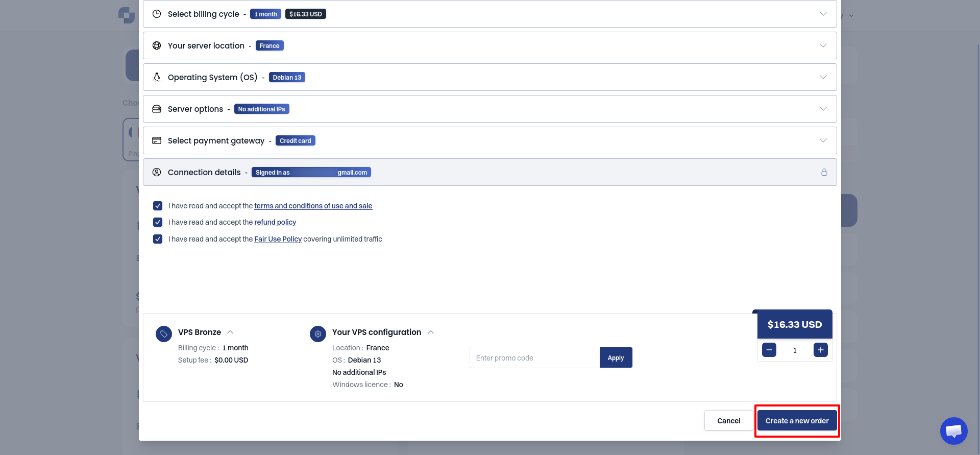Image resolution: width=980 pixels, height=455 pixels.
Task: Click the No additional IPs badge
Action: click(x=262, y=109)
